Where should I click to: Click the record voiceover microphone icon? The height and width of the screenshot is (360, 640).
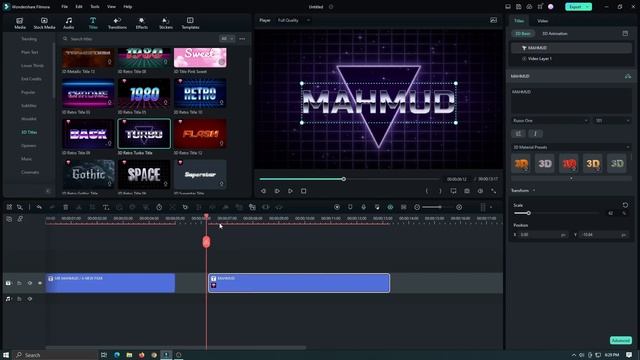point(363,207)
